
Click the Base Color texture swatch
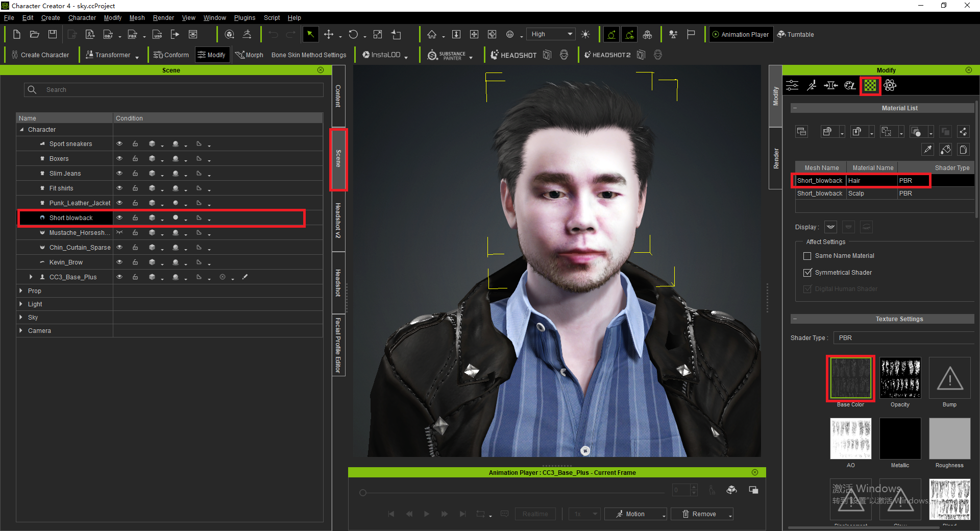tap(850, 378)
